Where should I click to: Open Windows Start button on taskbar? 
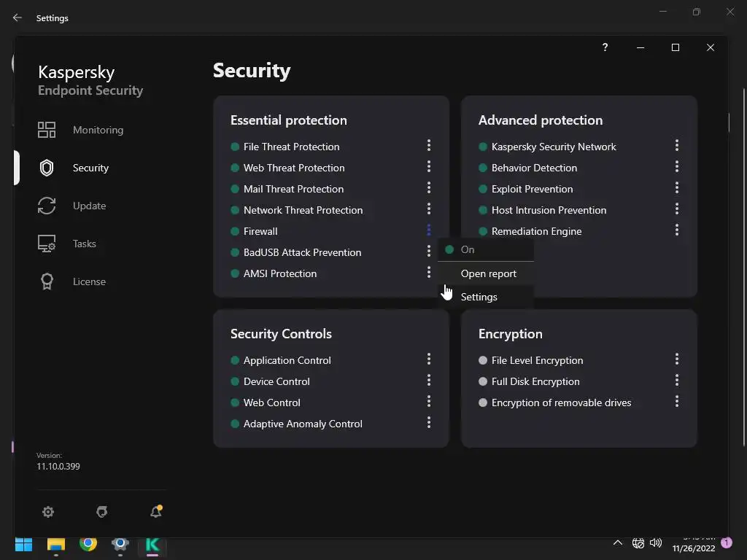pos(23,544)
